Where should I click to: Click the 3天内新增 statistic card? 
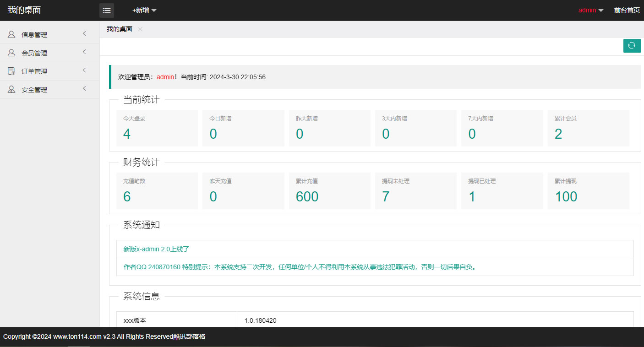pos(416,128)
